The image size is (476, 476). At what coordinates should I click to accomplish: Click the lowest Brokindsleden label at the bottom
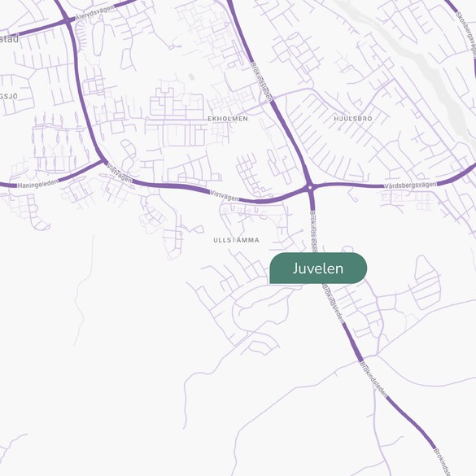click(x=442, y=462)
